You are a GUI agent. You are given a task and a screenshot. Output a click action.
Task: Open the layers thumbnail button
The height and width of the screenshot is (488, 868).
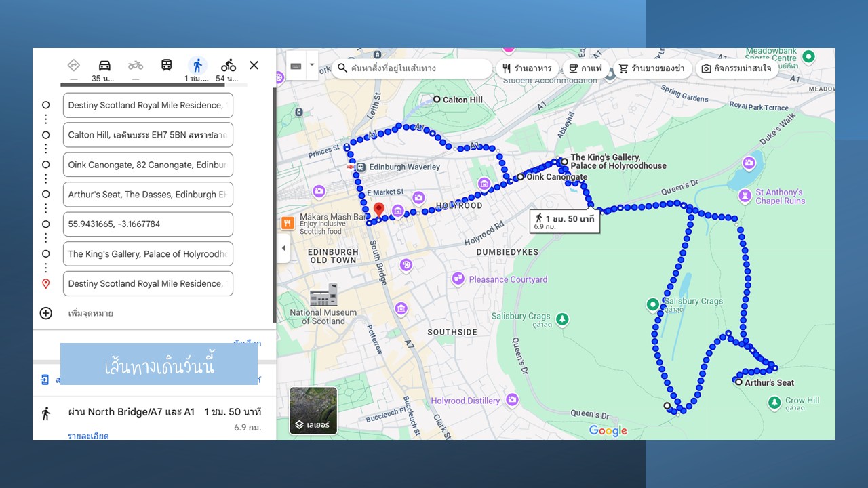[313, 411]
